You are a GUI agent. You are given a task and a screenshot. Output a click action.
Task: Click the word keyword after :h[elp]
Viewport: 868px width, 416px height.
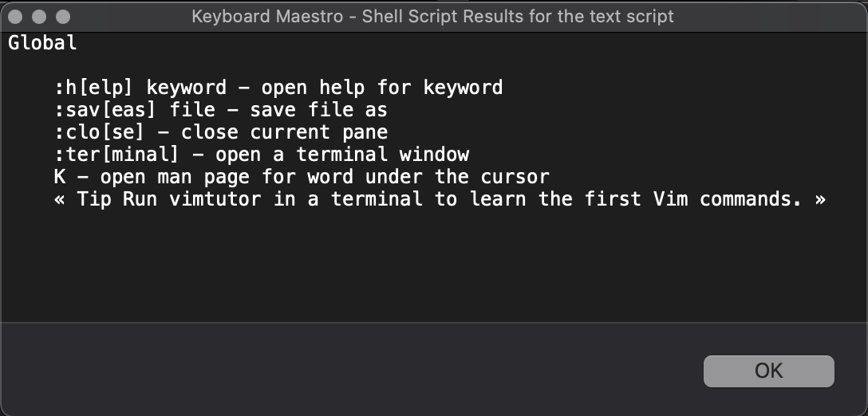pyautogui.click(x=187, y=88)
